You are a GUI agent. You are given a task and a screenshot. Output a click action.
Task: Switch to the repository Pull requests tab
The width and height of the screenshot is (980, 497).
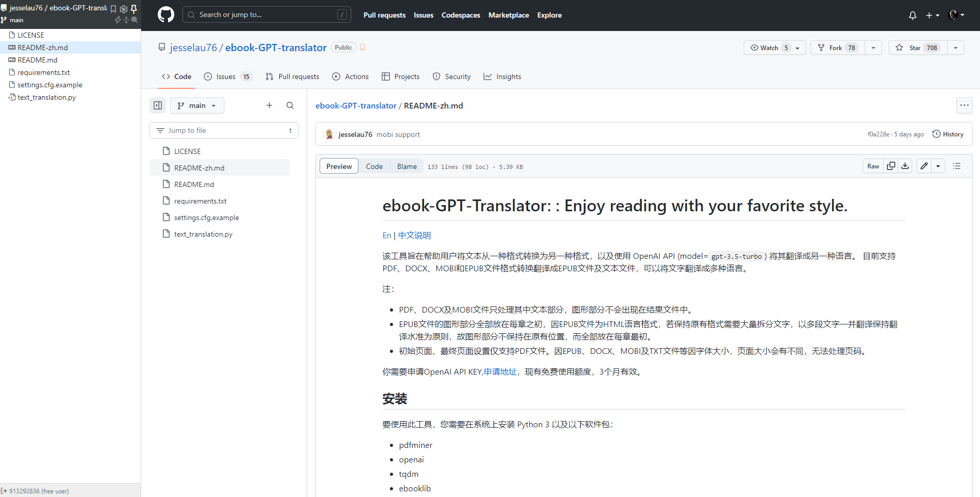click(x=292, y=76)
